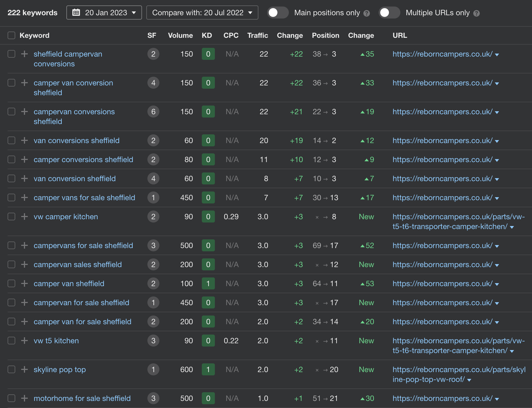Toggle Multiple URLs only switch
The width and height of the screenshot is (532, 408).
(x=389, y=13)
